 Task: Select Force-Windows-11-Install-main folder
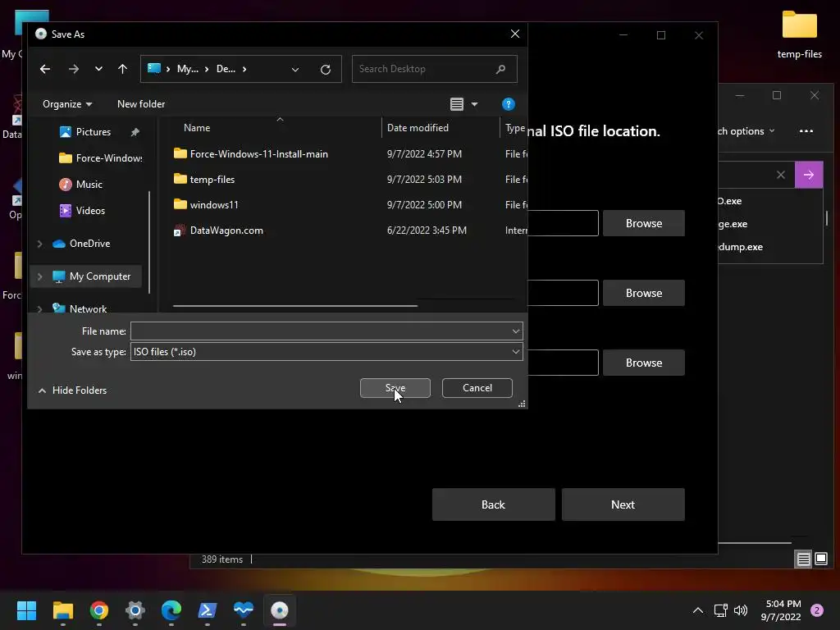(258, 153)
